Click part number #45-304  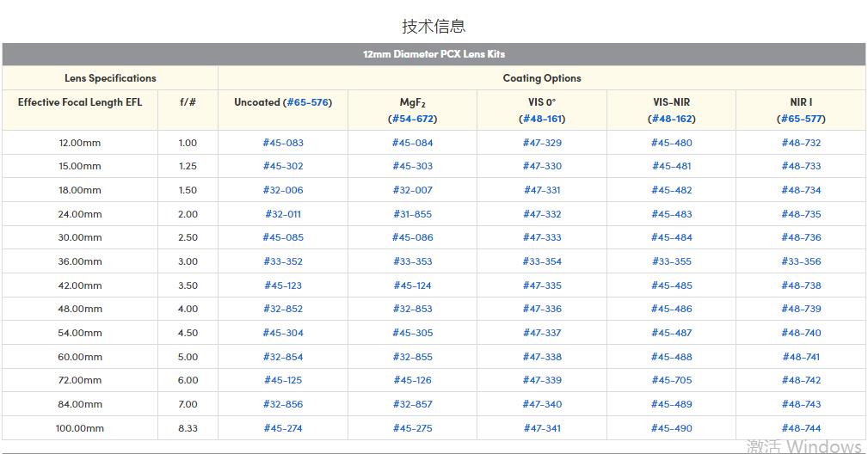pos(283,333)
